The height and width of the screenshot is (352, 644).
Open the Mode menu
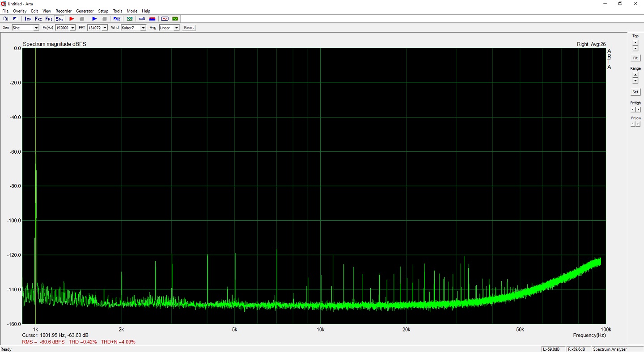tap(132, 11)
